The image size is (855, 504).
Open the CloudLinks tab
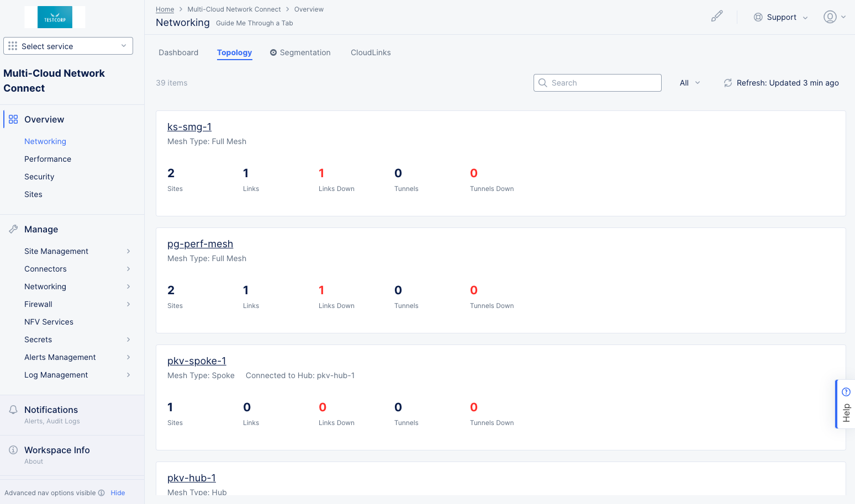pos(371,52)
